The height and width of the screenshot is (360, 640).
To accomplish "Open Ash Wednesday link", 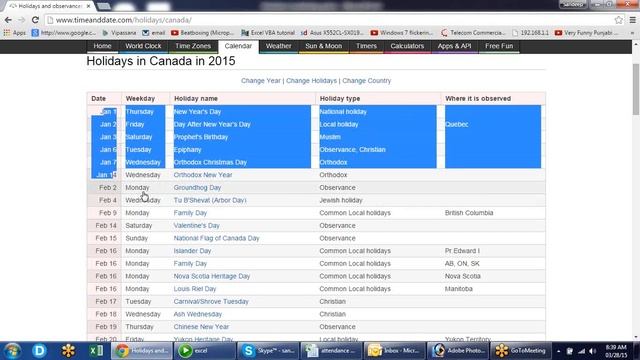I will pyautogui.click(x=198, y=314).
